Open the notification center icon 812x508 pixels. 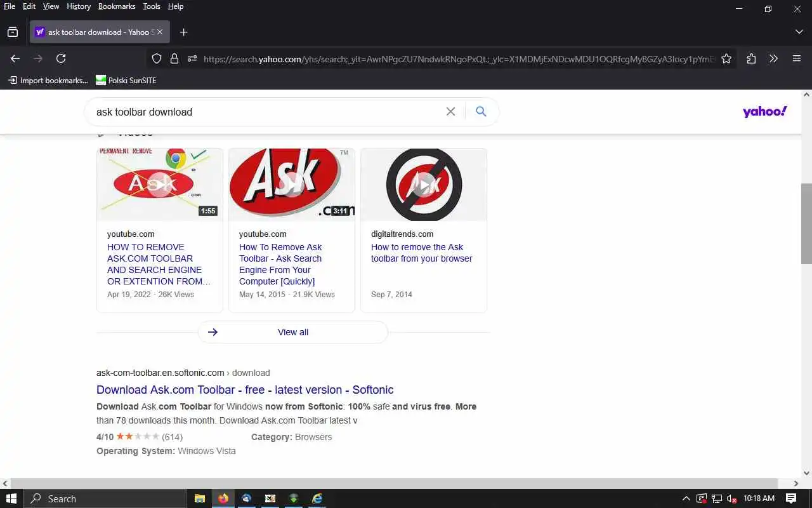(791, 498)
